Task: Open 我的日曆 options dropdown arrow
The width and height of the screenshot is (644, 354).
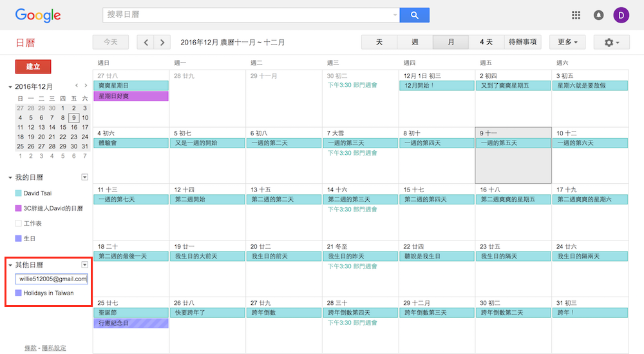Action: coord(84,177)
